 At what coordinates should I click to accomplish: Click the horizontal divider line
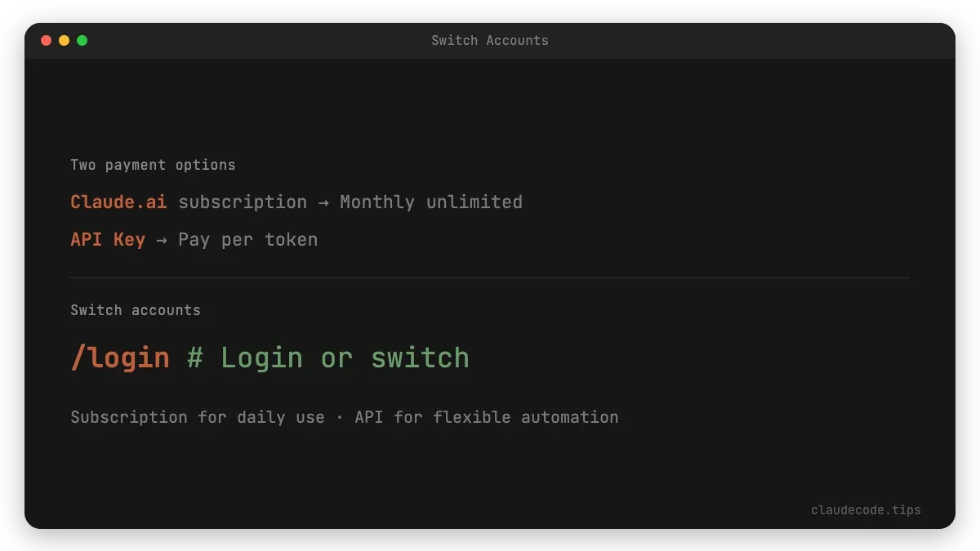(x=490, y=278)
